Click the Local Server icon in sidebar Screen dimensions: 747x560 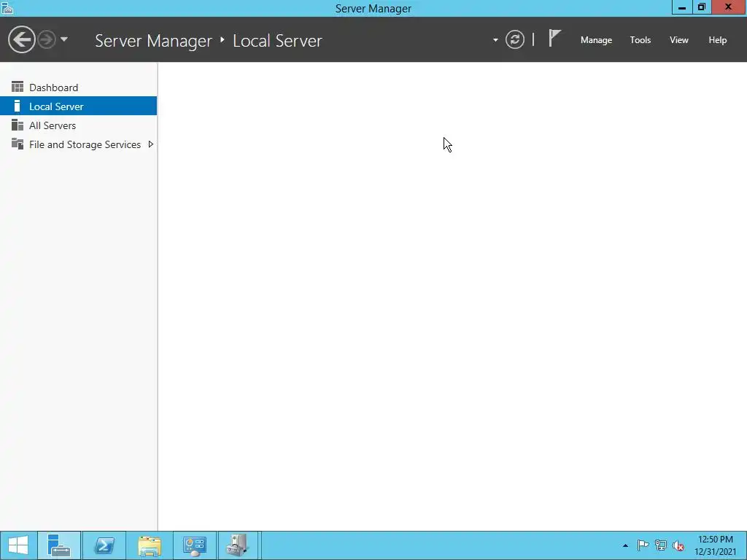[x=18, y=106]
